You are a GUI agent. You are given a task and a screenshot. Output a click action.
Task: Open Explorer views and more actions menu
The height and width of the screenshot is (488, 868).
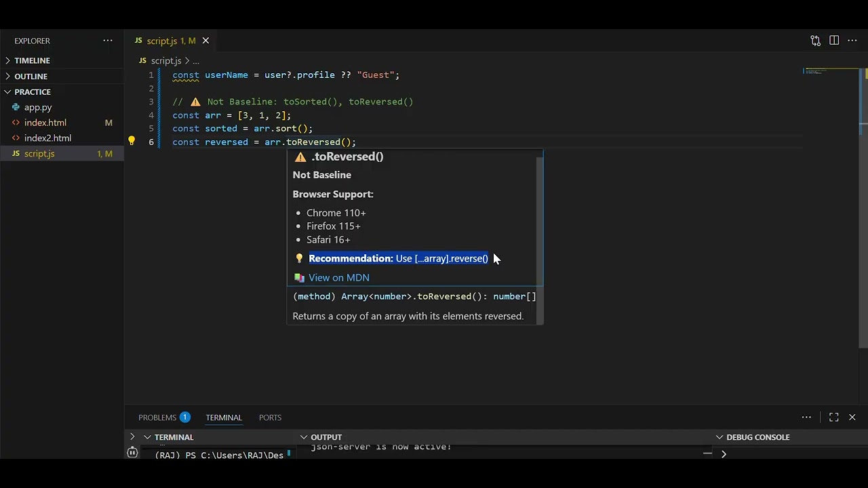pyautogui.click(x=108, y=41)
